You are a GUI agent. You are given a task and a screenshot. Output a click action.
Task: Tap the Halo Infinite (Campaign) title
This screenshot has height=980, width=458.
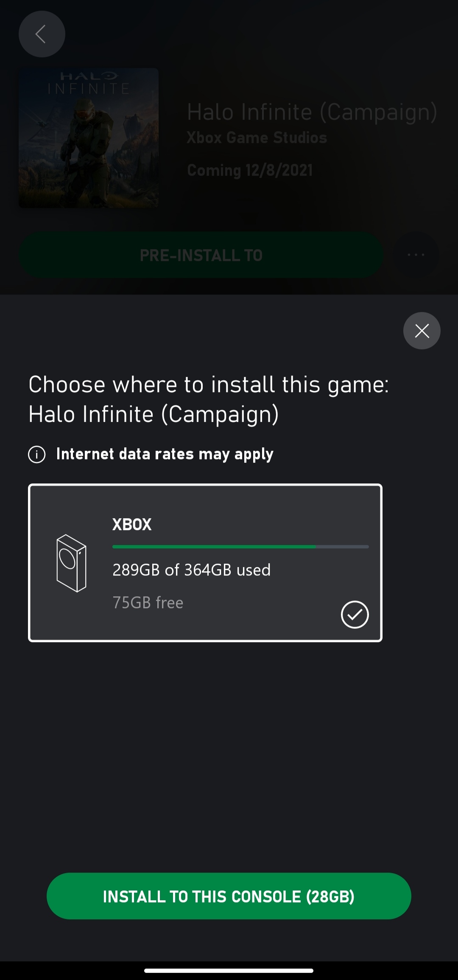coord(312,112)
